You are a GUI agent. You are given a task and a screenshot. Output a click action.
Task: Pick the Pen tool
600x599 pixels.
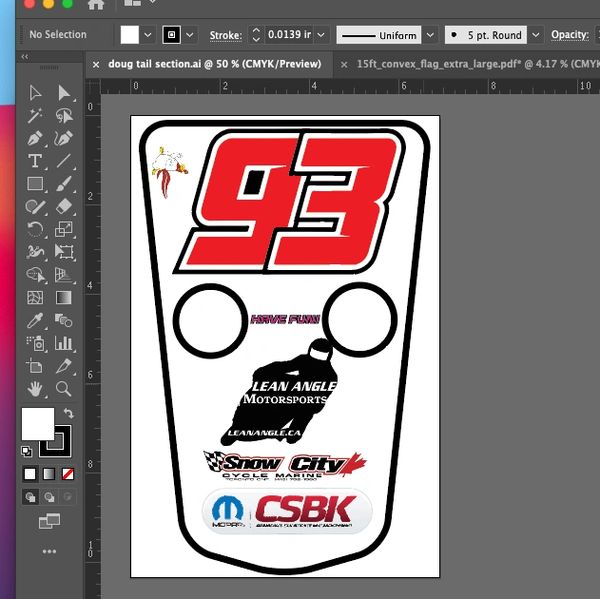tap(35, 138)
